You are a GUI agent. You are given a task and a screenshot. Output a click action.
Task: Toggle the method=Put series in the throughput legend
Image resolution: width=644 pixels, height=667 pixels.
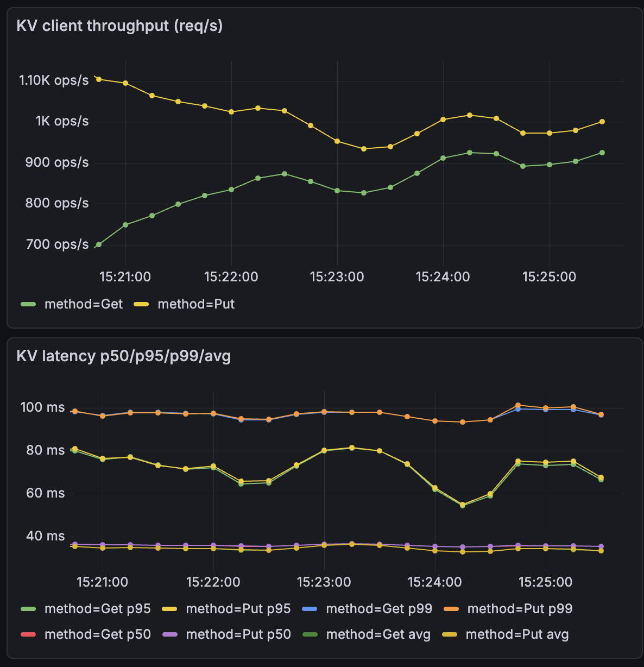196,304
